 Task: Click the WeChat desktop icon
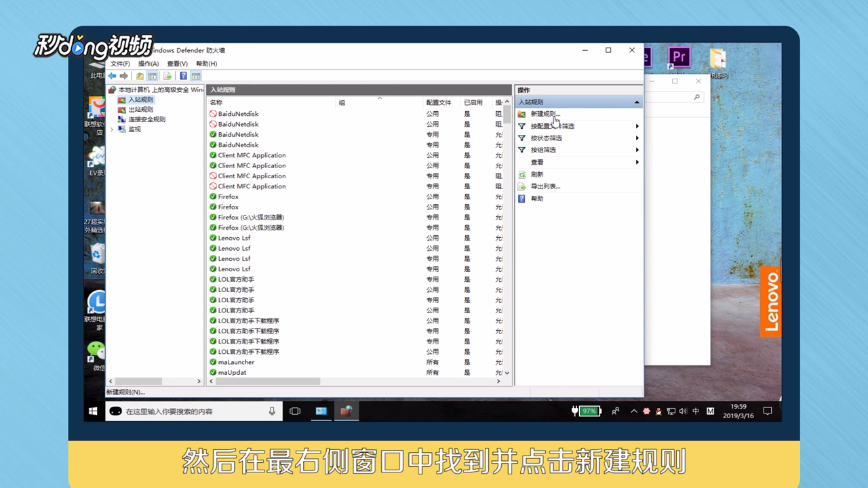tap(97, 350)
